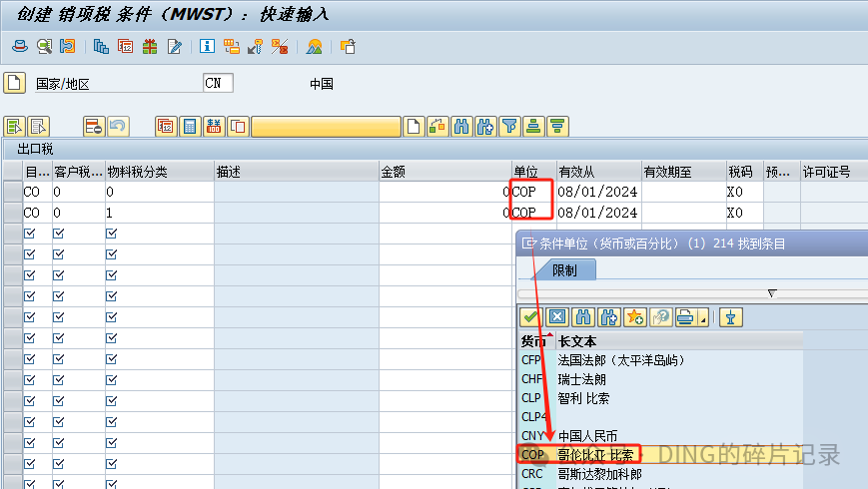Click the sort descending icon

tap(557, 127)
